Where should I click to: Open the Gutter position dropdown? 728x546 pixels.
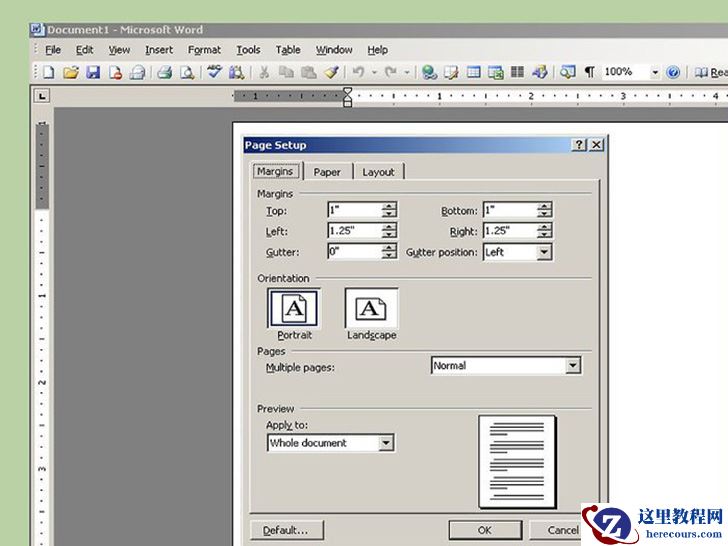tap(544, 253)
